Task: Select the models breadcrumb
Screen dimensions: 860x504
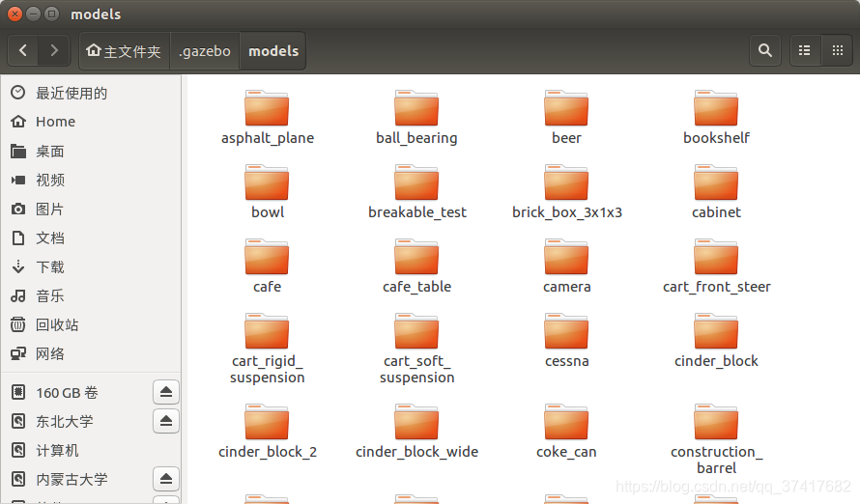Action: [x=273, y=51]
